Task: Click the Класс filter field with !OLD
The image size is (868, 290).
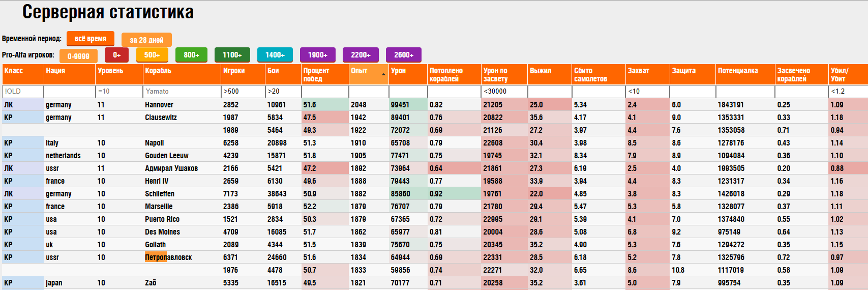Action: [x=23, y=92]
